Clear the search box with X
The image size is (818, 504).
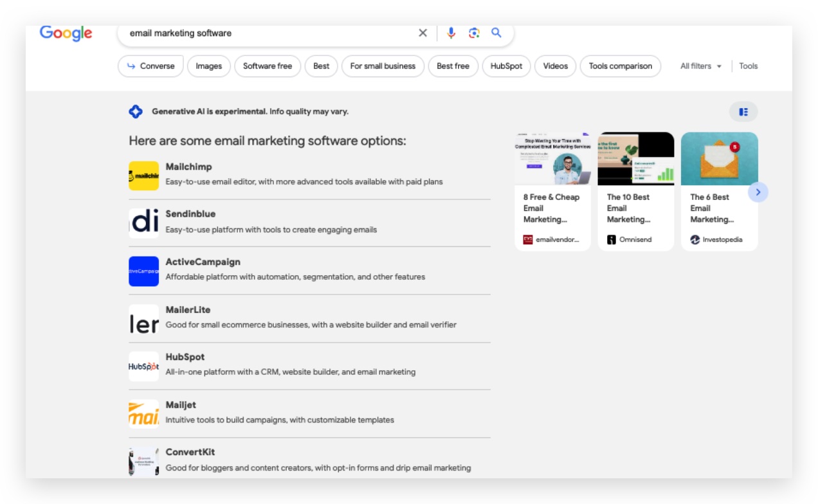(x=423, y=33)
